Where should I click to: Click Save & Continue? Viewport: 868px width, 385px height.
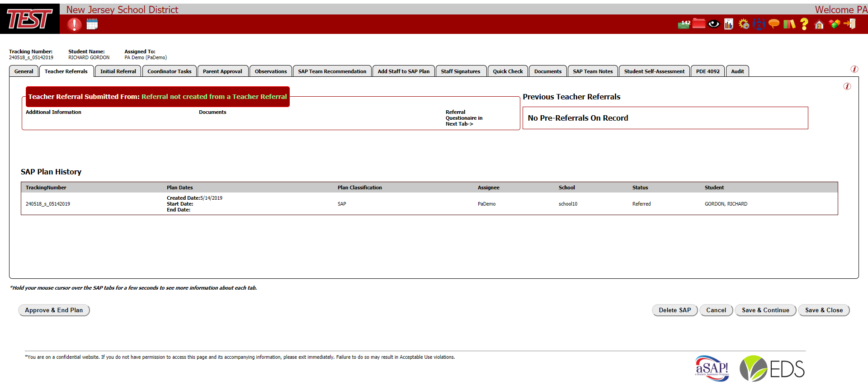(765, 310)
